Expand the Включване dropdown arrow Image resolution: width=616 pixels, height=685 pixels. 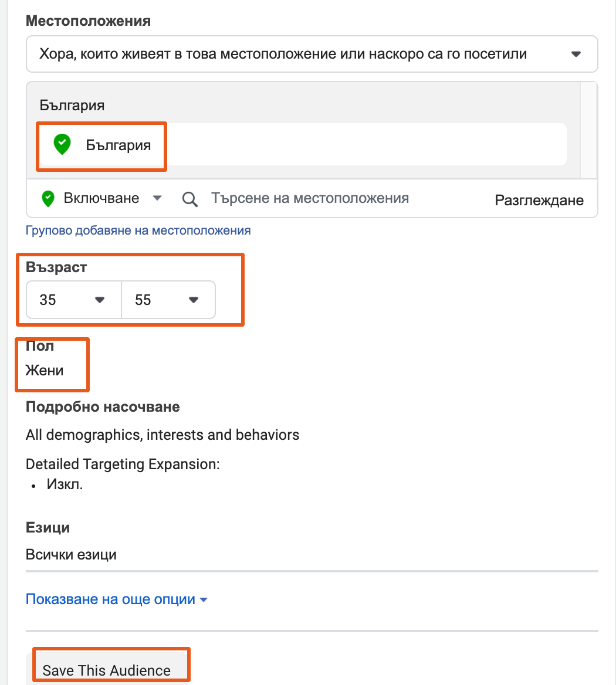[x=157, y=198]
